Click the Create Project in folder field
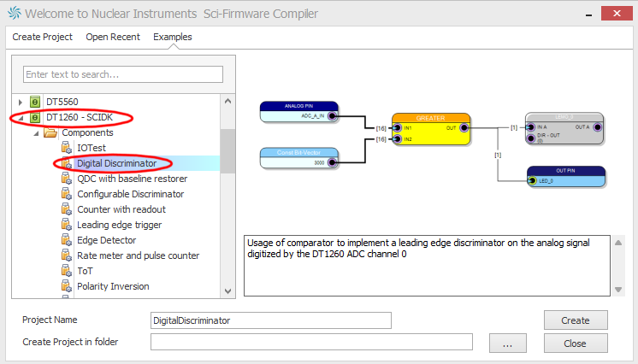 point(311,342)
